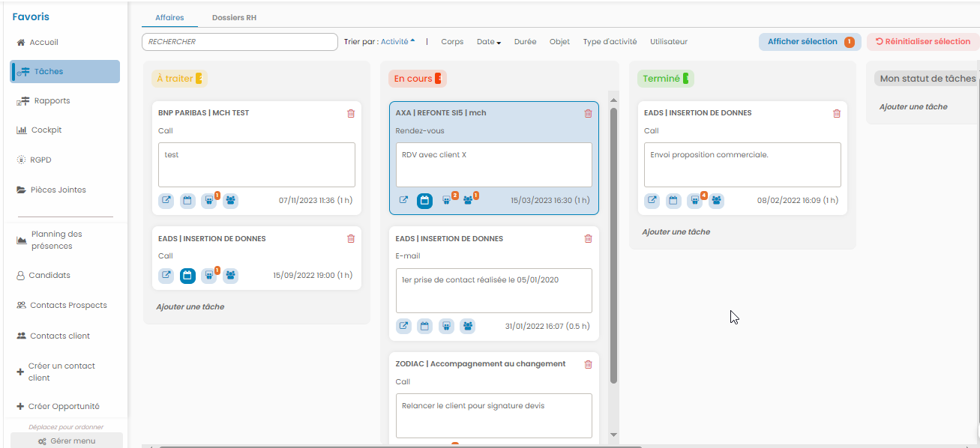
Task: Open AXA REFONTE SI5 task in new window
Action: pos(403,201)
